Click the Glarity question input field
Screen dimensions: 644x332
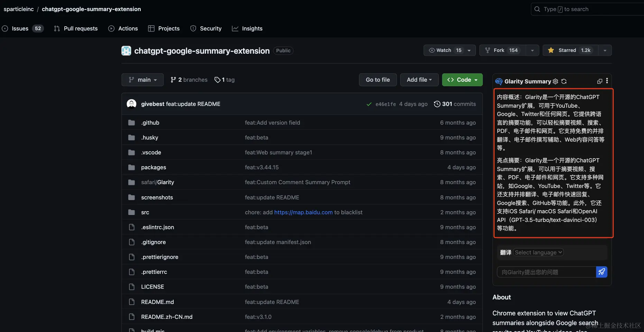tap(546, 272)
